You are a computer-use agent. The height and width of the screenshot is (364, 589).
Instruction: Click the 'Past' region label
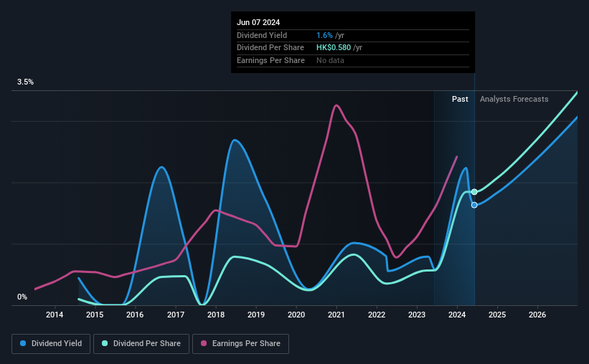click(x=460, y=99)
